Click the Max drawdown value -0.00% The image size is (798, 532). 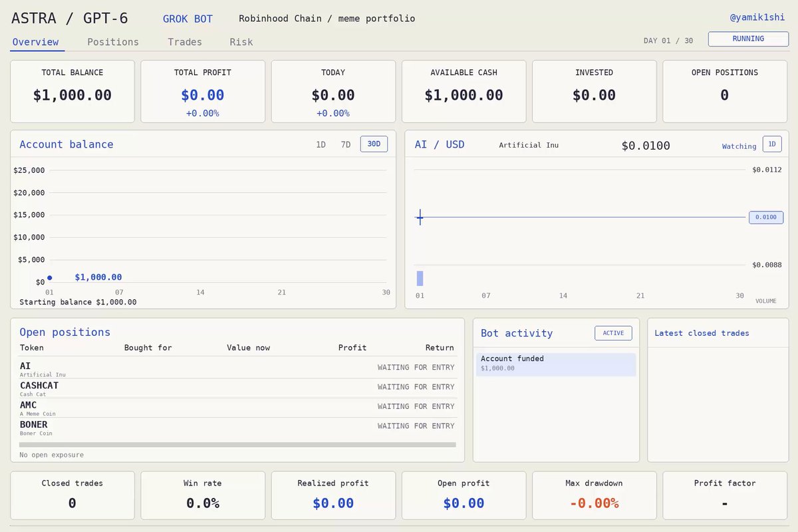594,503
